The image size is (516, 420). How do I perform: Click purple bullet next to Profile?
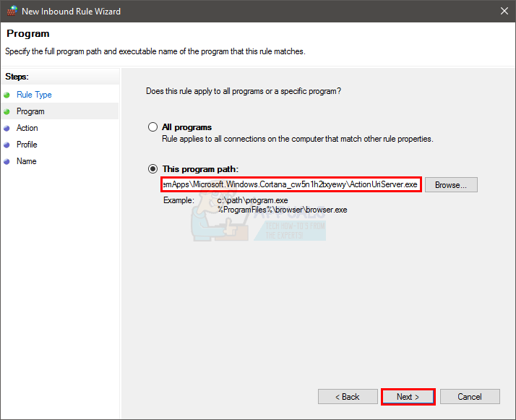pos(7,145)
